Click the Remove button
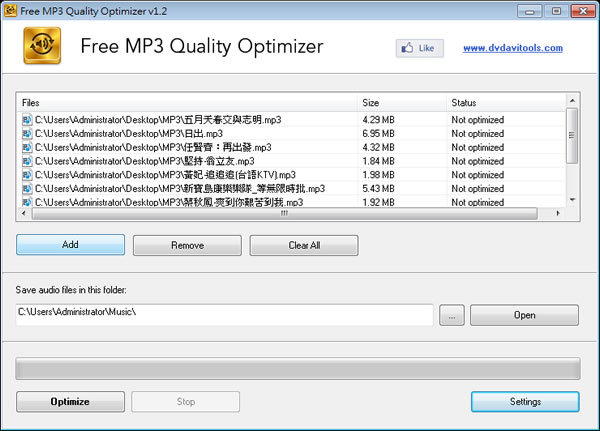Screen dimensions: 600x431 click(187, 245)
